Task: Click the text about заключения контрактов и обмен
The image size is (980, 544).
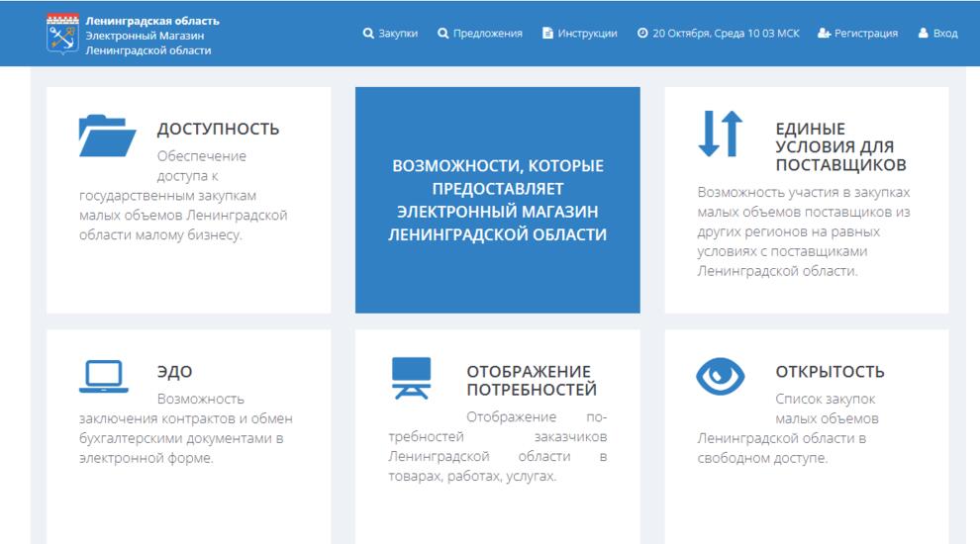Action: 186,428
